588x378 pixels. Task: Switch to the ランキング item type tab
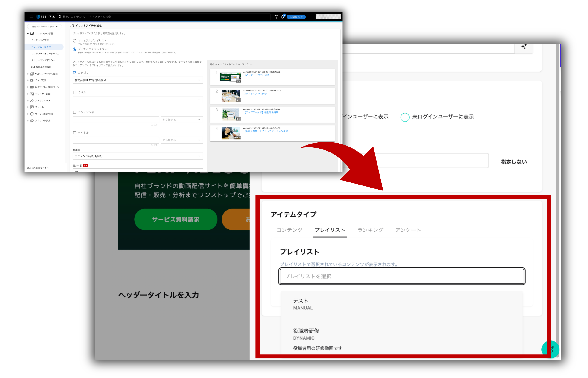pos(370,230)
